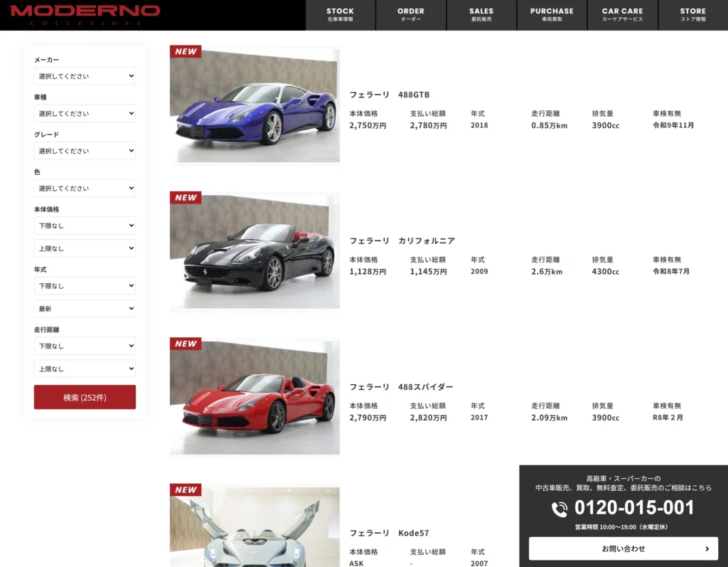The width and height of the screenshot is (728, 567).
Task: Open the フェラーリ カリフォルニア listing title
Action: [x=402, y=241]
